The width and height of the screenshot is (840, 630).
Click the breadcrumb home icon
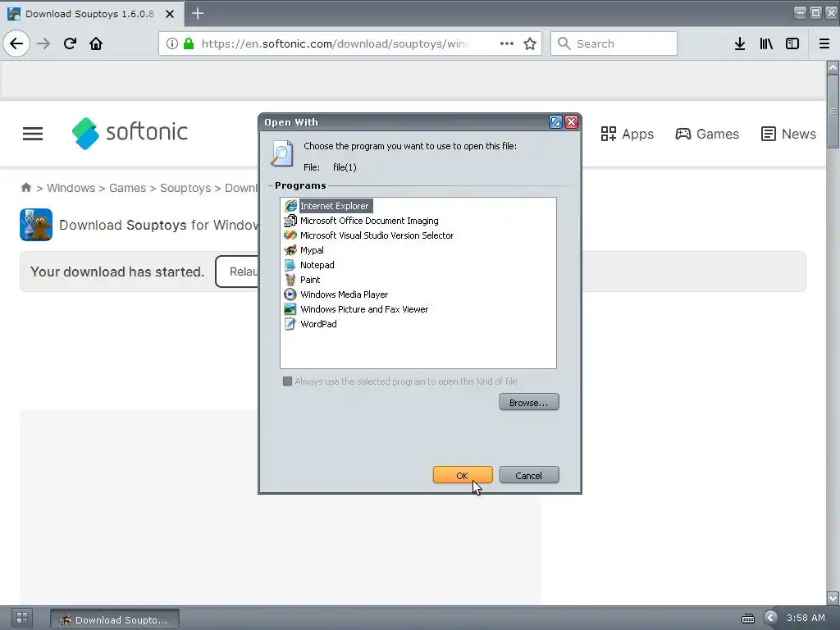pyautogui.click(x=25, y=188)
